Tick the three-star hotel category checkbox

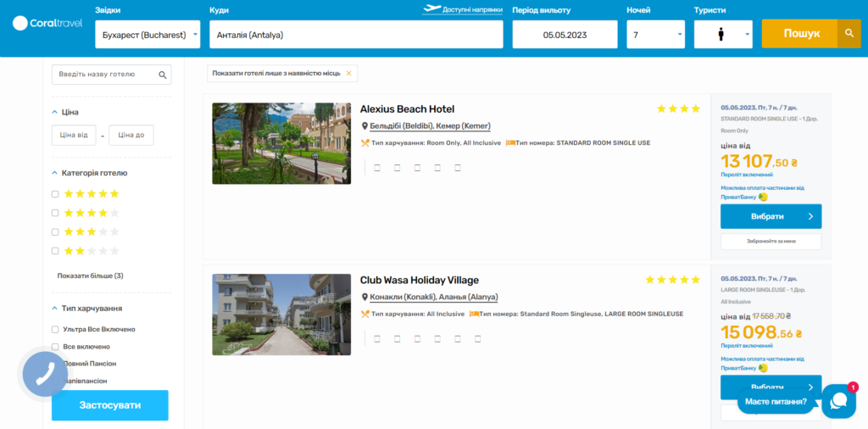pos(55,232)
